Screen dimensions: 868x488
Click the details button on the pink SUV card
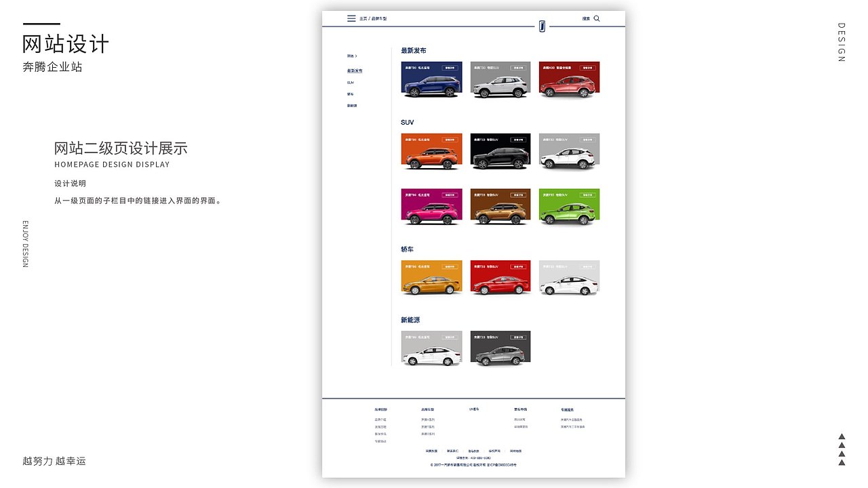click(450, 195)
